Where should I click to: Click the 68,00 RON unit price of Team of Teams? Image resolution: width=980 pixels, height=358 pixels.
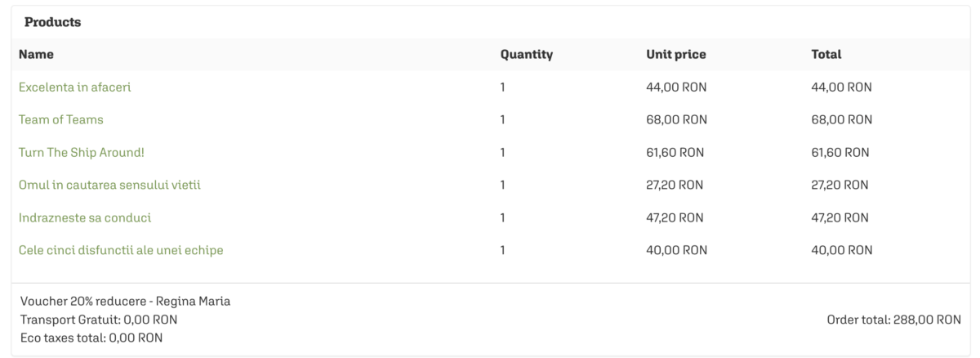pos(676,119)
